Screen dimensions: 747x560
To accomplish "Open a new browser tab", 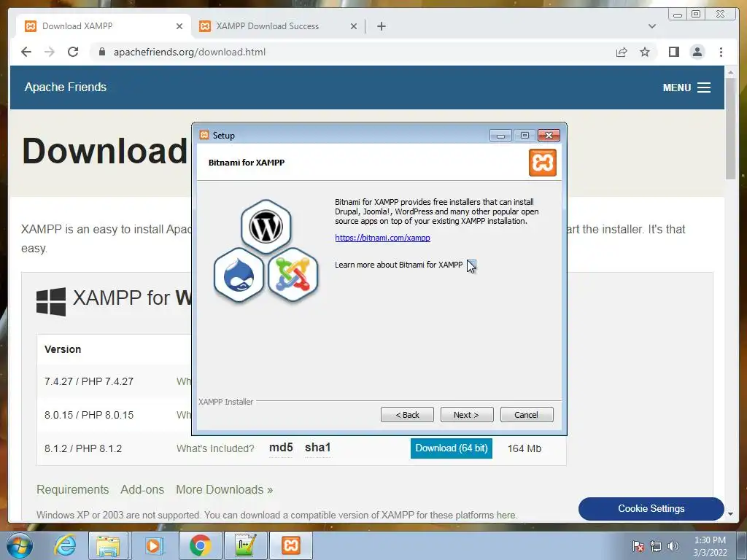I will [381, 26].
